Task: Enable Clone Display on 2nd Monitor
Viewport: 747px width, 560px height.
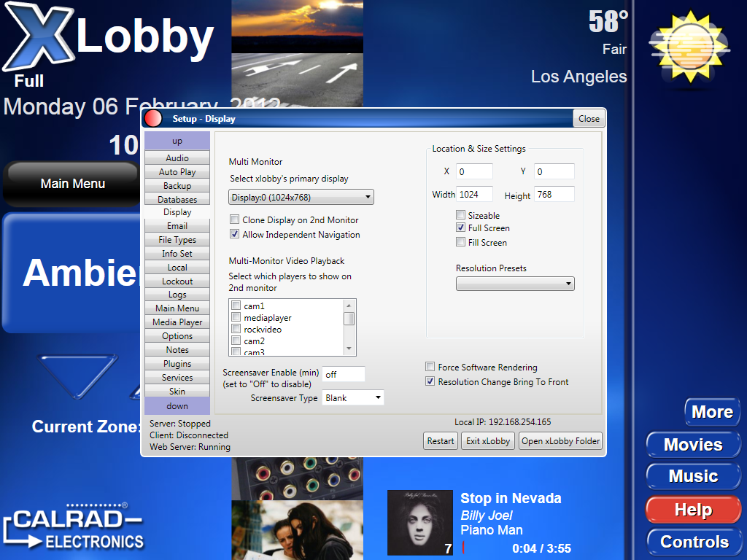Action: pyautogui.click(x=234, y=219)
